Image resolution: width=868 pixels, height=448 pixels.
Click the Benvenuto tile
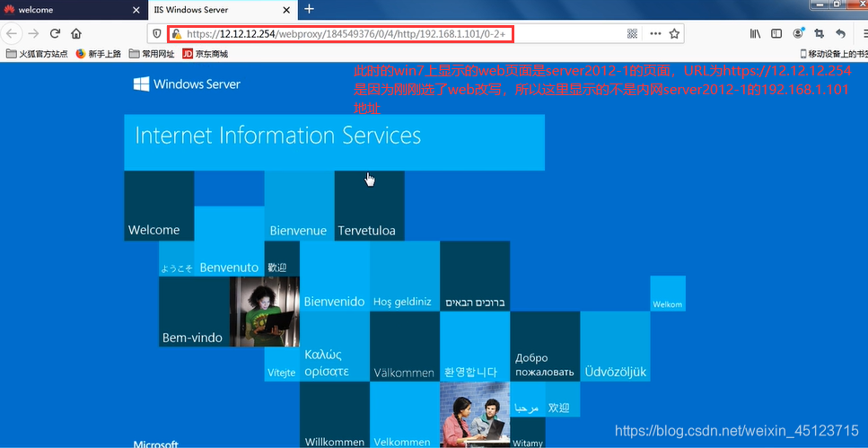[x=229, y=241]
